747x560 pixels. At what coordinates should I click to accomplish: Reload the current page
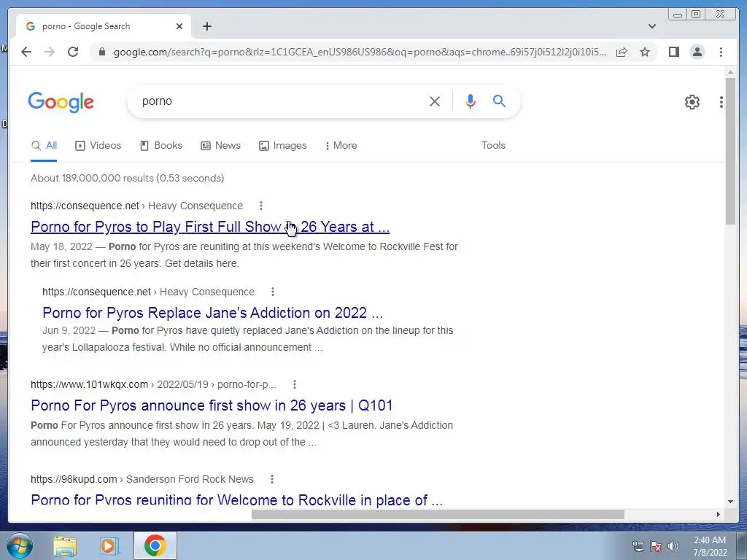coord(73,52)
